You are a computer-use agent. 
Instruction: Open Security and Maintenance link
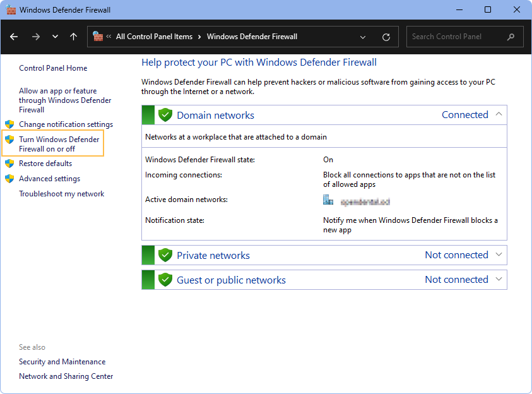(x=62, y=362)
